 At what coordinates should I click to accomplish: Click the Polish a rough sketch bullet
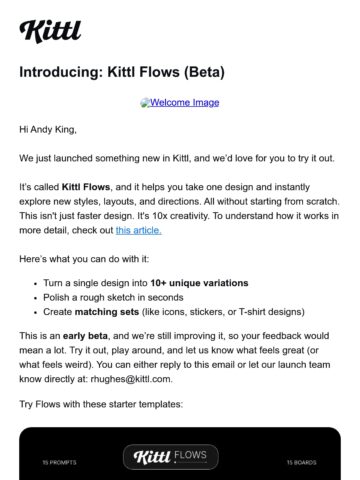tap(113, 297)
